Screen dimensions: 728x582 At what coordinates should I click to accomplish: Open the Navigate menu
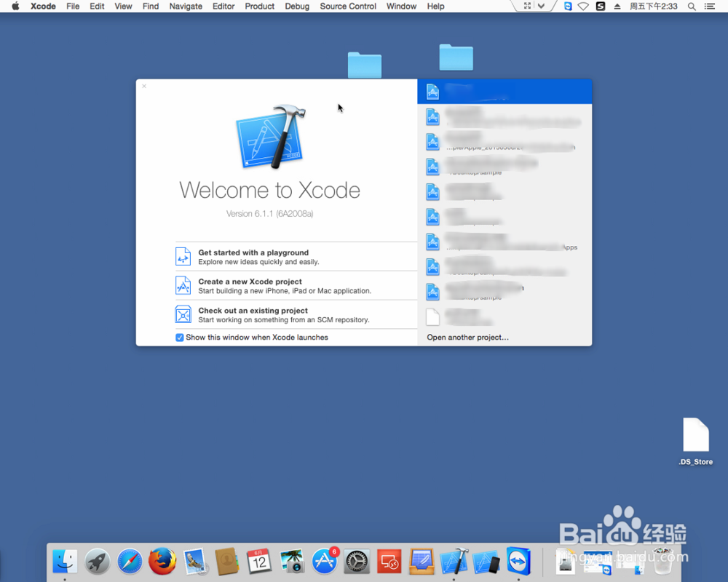click(x=186, y=6)
